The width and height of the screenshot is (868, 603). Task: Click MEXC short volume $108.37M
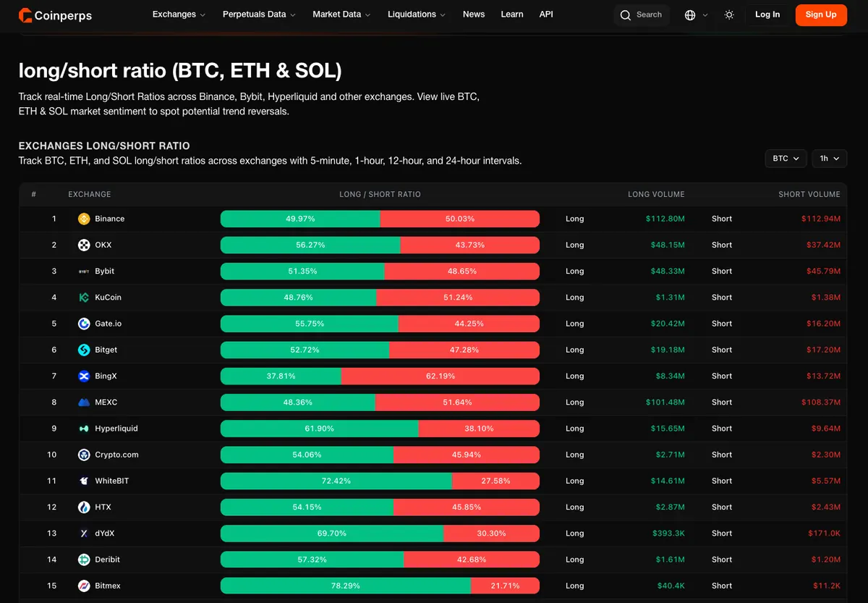821,402
